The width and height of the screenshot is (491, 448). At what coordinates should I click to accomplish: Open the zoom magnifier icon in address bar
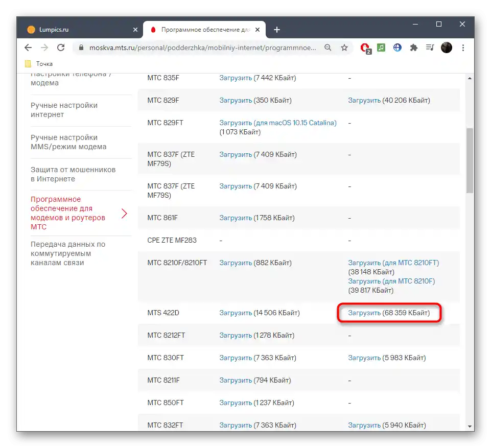[x=328, y=48]
